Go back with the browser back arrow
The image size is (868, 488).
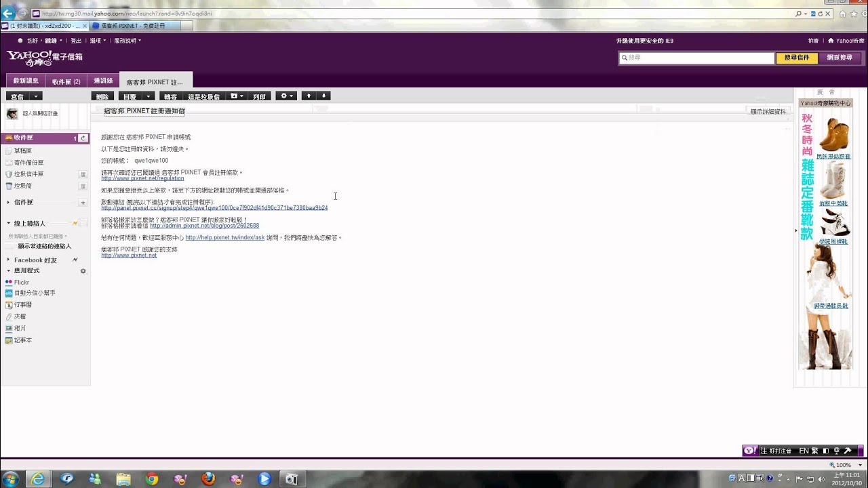click(x=8, y=13)
